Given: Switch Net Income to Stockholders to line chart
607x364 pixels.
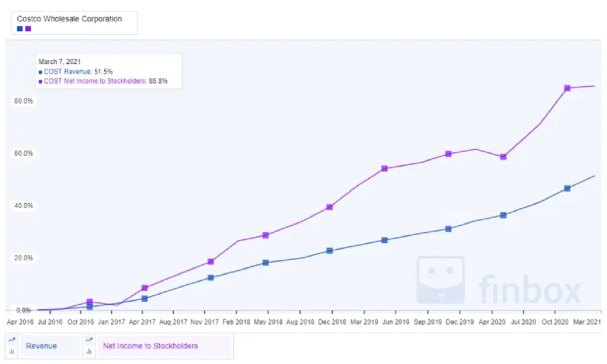Looking at the screenshot, I should 89,340.
